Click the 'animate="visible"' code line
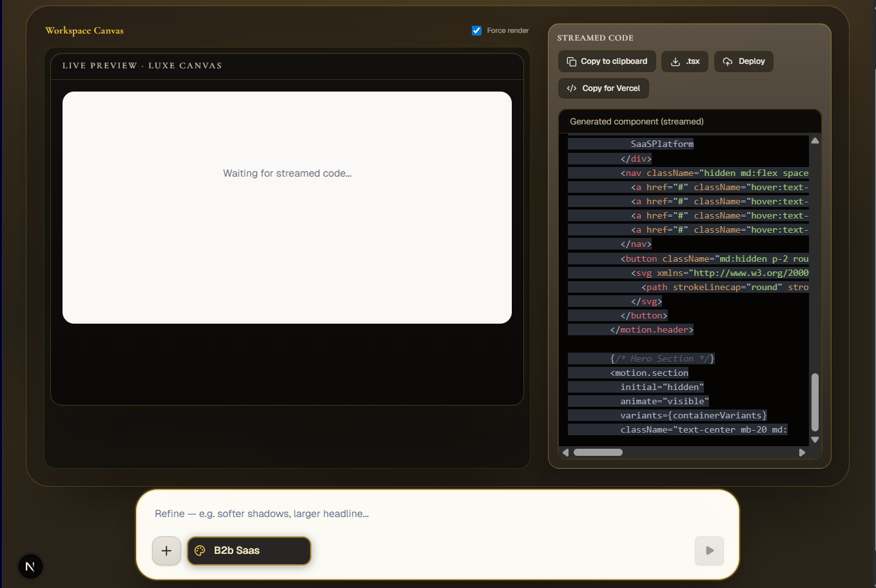Image resolution: width=876 pixels, height=588 pixels. (x=665, y=402)
